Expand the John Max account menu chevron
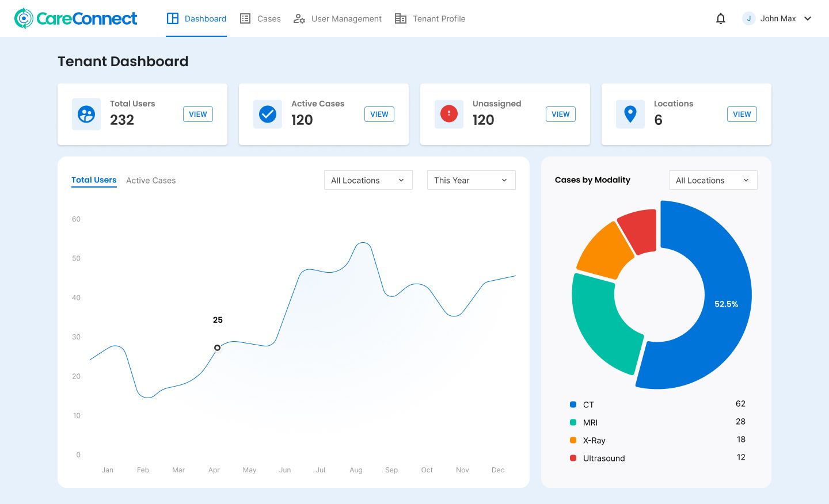829x504 pixels. (808, 18)
